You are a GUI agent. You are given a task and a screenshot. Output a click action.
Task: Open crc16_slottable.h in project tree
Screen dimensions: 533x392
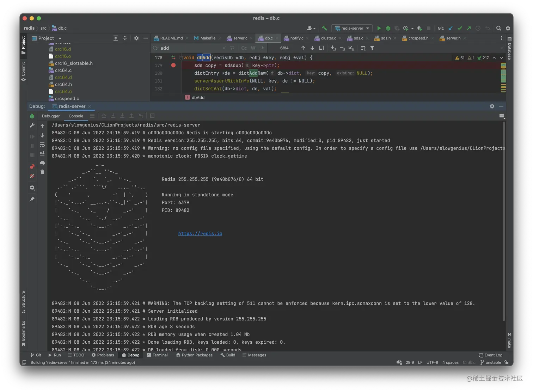tap(74, 63)
